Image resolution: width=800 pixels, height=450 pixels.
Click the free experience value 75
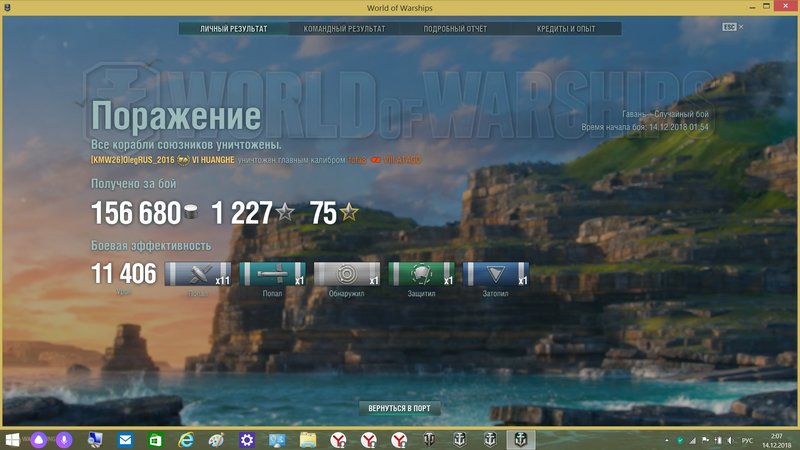pos(323,213)
